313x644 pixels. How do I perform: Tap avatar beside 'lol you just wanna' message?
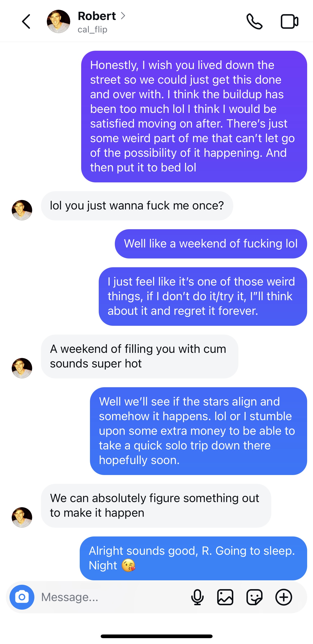point(22,210)
